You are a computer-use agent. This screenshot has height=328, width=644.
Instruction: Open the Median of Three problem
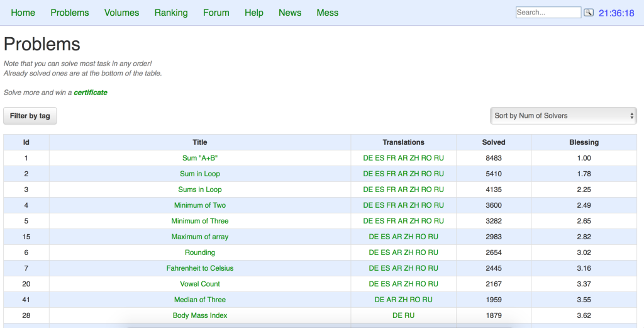click(x=200, y=300)
